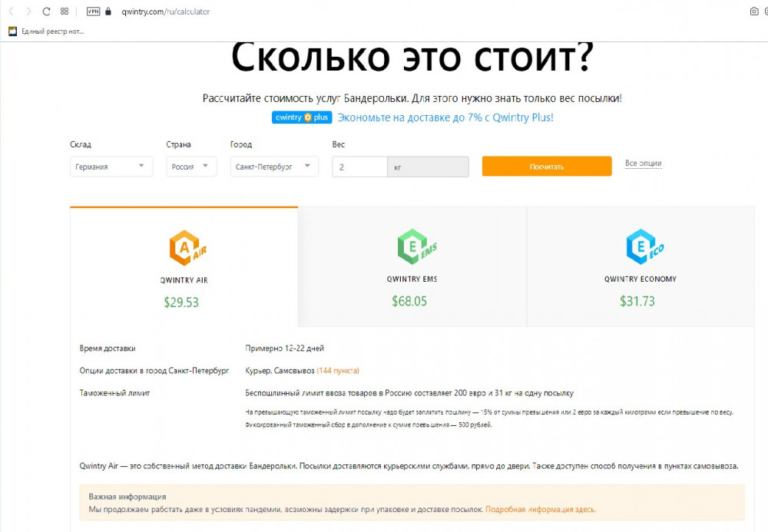Open the кг weight unit selector

(x=428, y=167)
